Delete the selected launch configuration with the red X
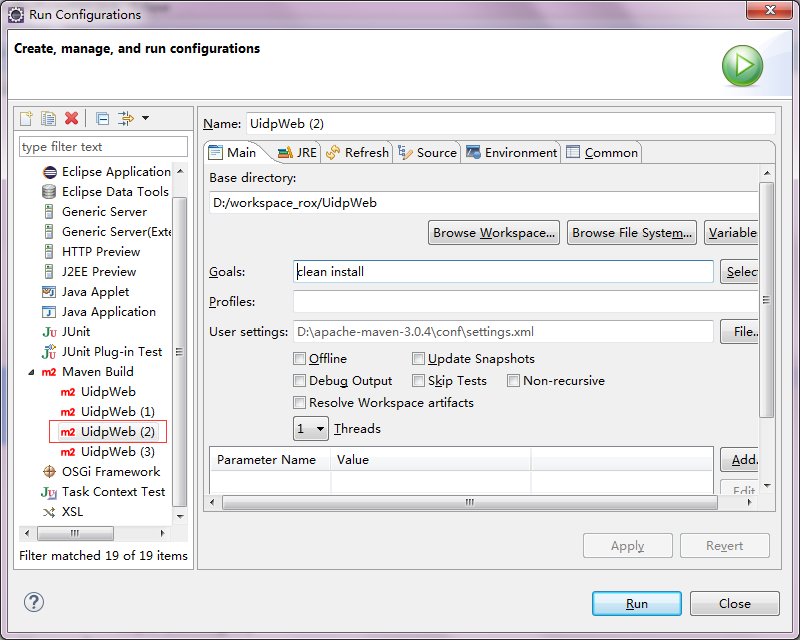The height and width of the screenshot is (640, 800). (71, 118)
